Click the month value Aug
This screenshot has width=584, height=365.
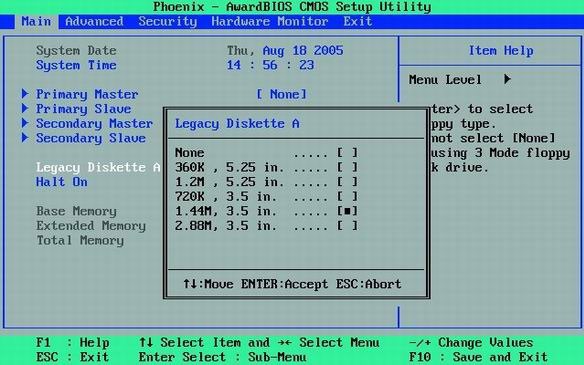[x=273, y=50]
